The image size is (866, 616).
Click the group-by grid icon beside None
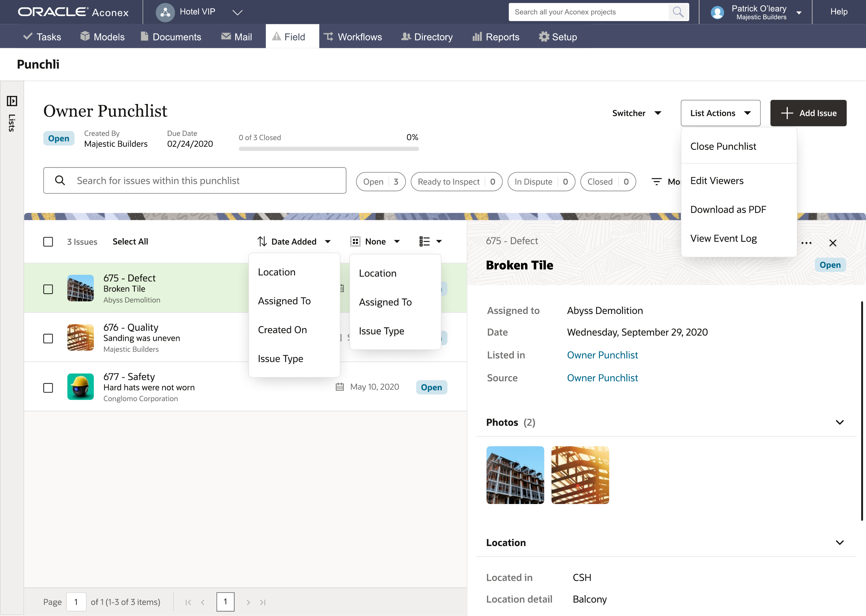(x=355, y=242)
